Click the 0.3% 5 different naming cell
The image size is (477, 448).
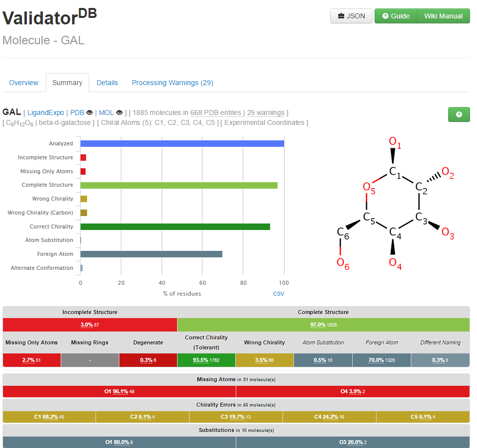[441, 360]
